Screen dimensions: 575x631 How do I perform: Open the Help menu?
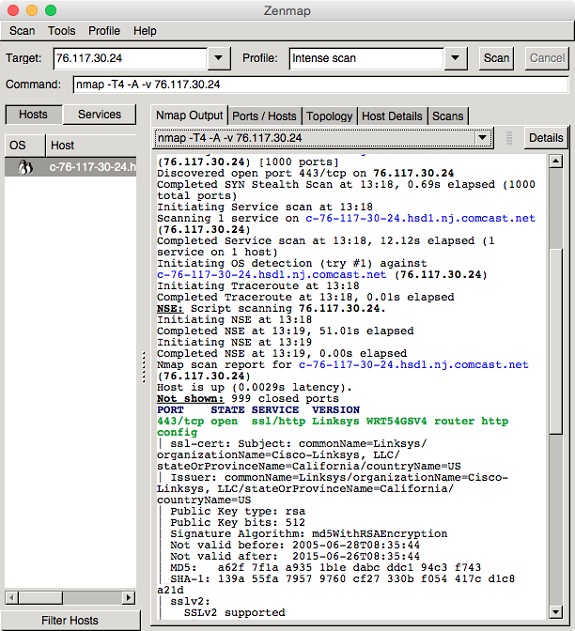(x=145, y=31)
